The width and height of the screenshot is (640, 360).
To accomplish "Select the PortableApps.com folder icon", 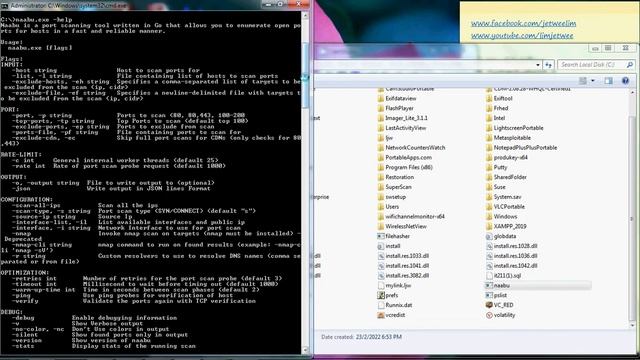I will pyautogui.click(x=381, y=157).
